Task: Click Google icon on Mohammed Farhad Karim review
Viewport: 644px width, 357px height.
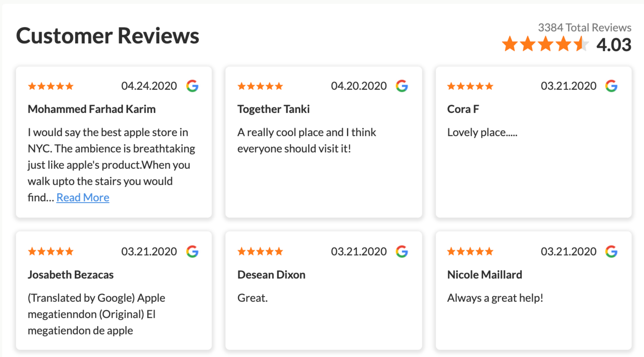Action: click(x=192, y=86)
